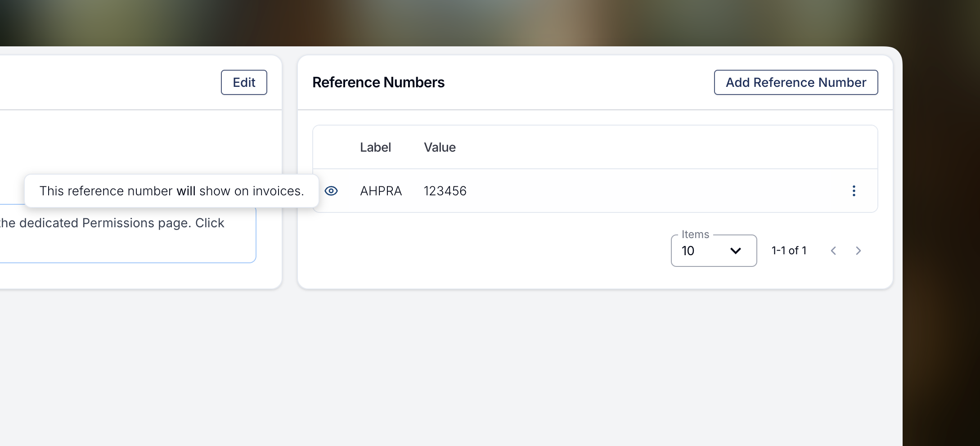This screenshot has height=446, width=980.
Task: Click the Add Reference Number button
Action: click(796, 82)
